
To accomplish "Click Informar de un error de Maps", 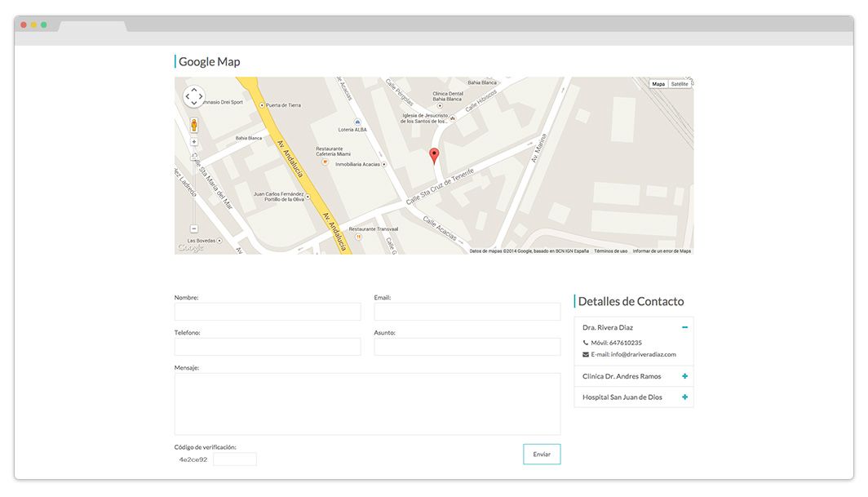I will point(662,251).
